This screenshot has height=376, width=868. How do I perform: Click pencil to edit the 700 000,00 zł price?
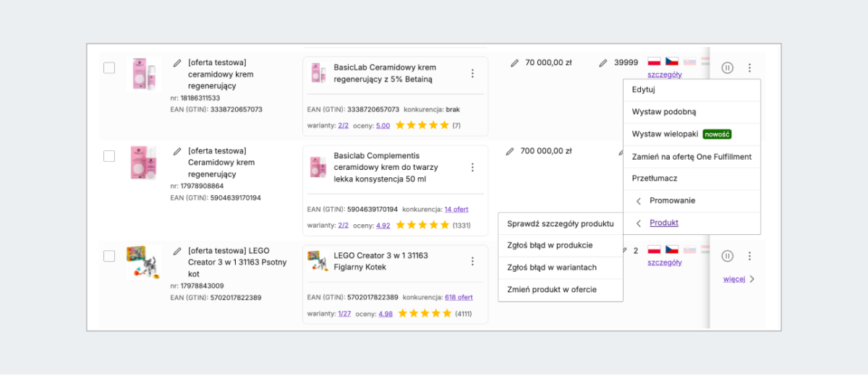point(509,151)
